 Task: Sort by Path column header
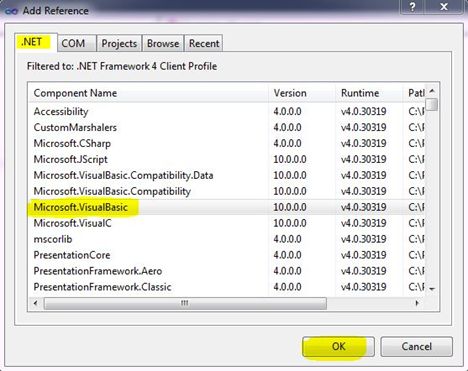tap(414, 93)
